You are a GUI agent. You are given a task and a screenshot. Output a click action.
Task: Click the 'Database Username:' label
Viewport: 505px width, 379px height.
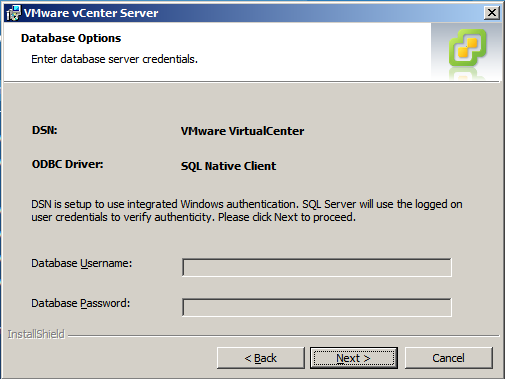point(82,263)
